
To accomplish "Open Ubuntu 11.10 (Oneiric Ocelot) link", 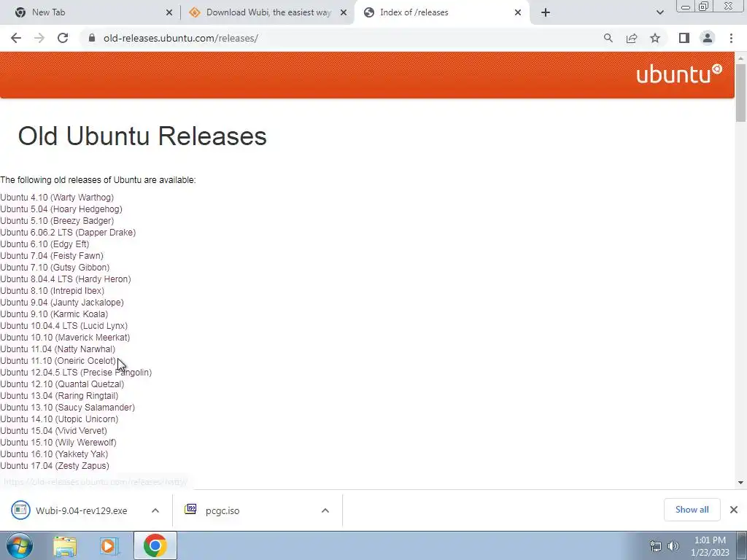I will point(58,360).
